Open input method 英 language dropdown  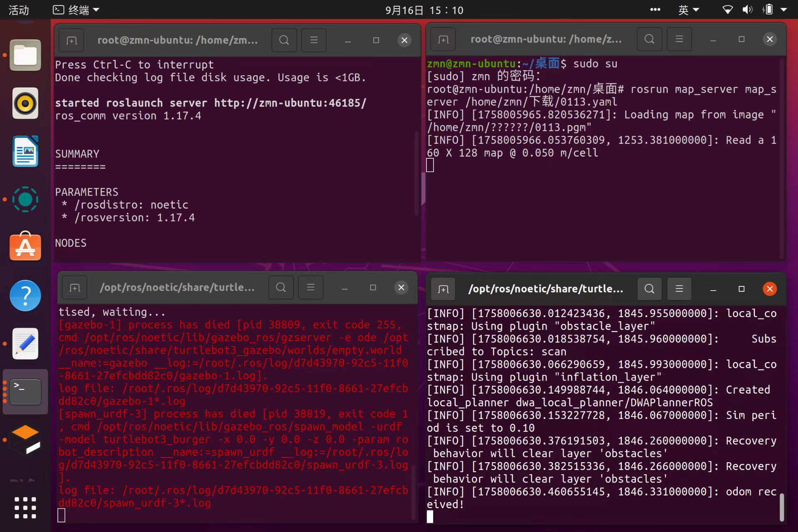pos(688,10)
